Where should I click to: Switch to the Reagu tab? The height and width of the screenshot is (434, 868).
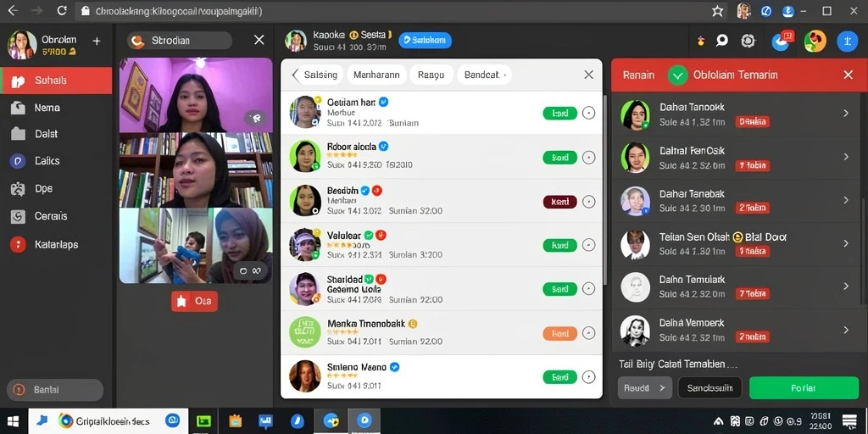point(431,75)
